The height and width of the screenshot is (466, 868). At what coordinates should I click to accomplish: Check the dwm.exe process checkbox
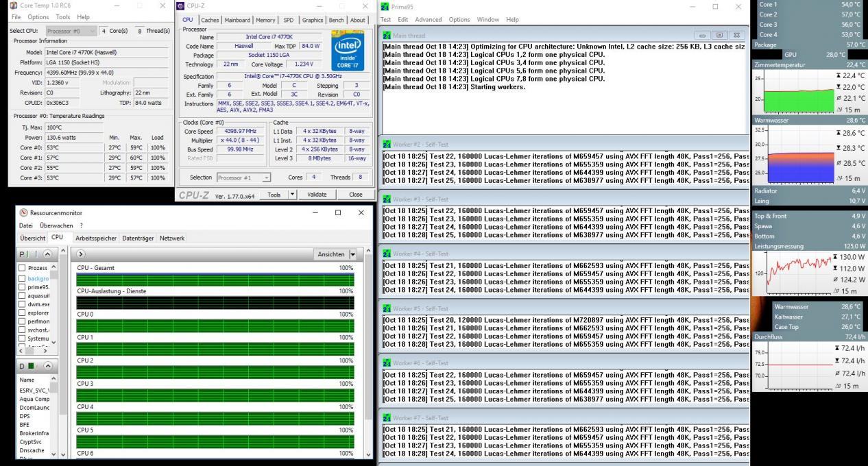23,304
